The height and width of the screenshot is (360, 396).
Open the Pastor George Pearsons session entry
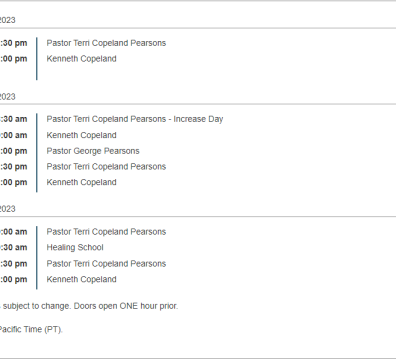(x=93, y=151)
